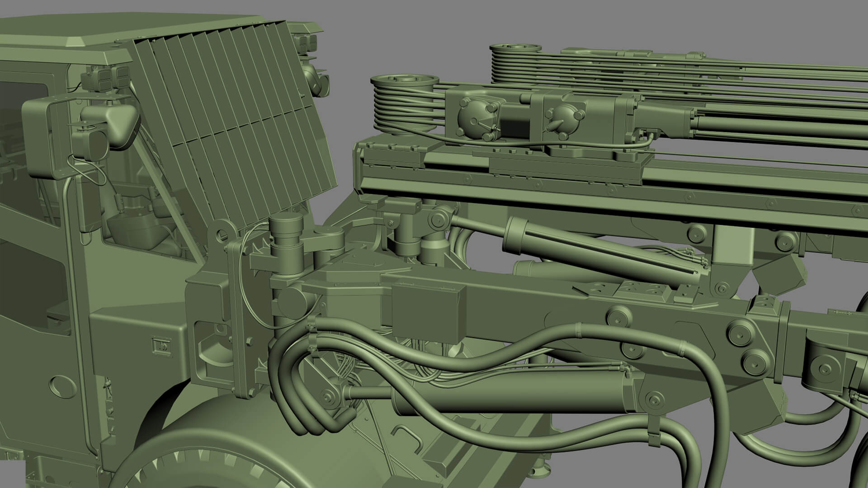Click the rock drill right round end cap
Viewport: 868px width, 488px height.
565,118
